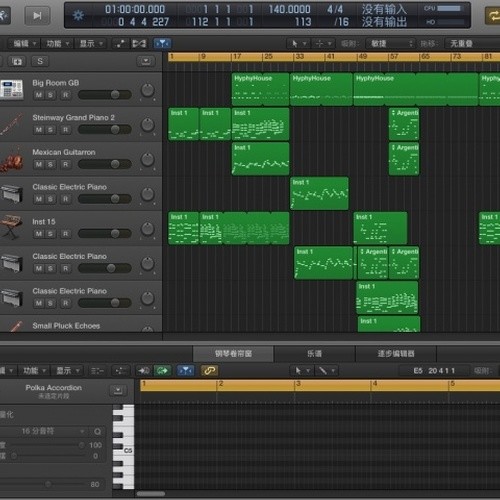Open the track header options dropdown button
The height and width of the screenshot is (500, 500).
pos(146,61)
